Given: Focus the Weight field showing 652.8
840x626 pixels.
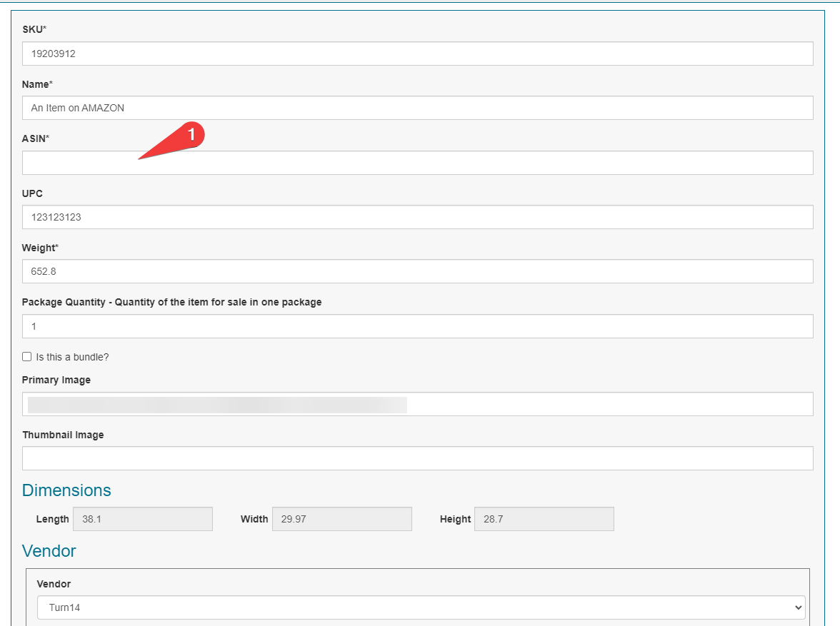Looking at the screenshot, I should (x=417, y=271).
